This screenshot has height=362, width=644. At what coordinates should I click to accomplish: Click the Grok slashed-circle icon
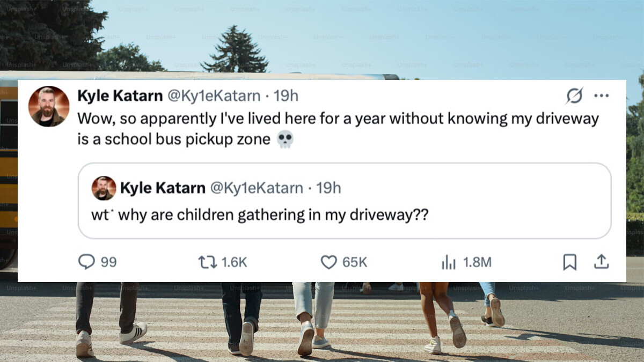pyautogui.click(x=574, y=96)
